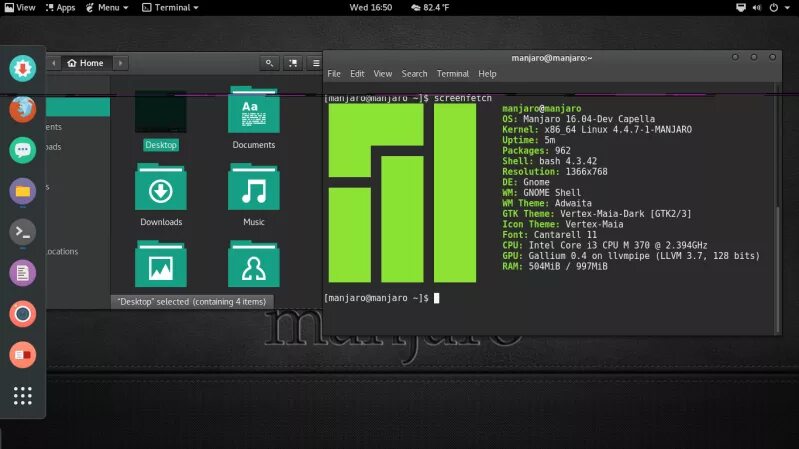Screen dimensions: 799x449
Task: Click the manjaro@manjaro:~ terminal title bar
Action: [552, 58]
